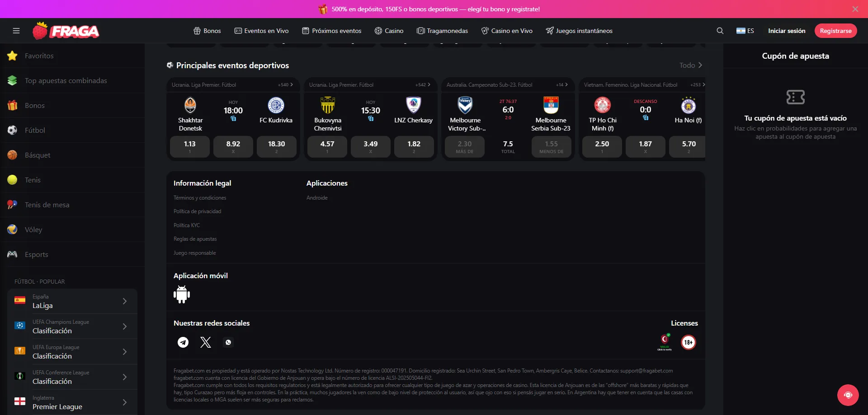Click the 500% deposit promo banner text
Viewport: 868px width, 415px height.
pyautogui.click(x=436, y=9)
